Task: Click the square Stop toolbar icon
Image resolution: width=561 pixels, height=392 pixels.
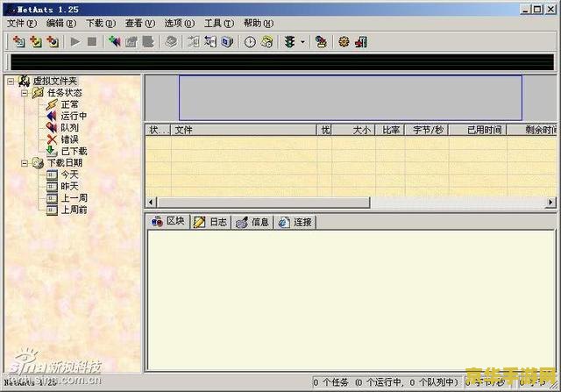Action: click(x=92, y=41)
